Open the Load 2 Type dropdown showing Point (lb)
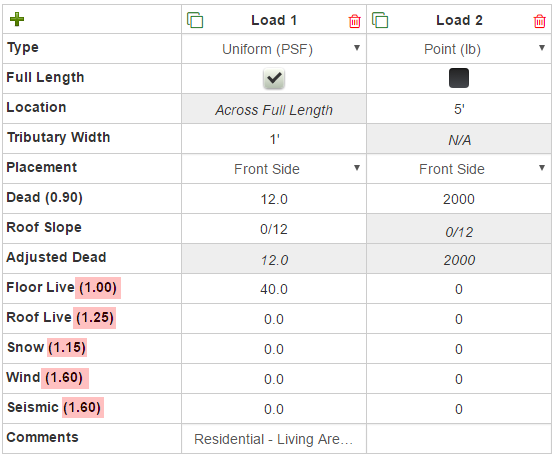555x459 pixels. [459, 49]
